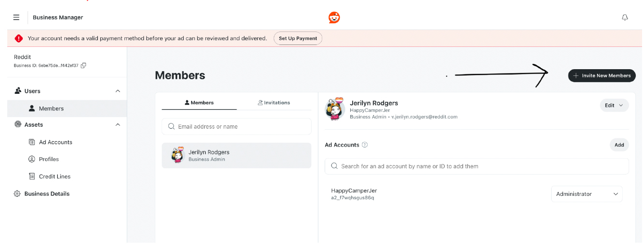This screenshot has height=252, width=644.
Task: Click the Email address or name search field
Action: pos(237,126)
